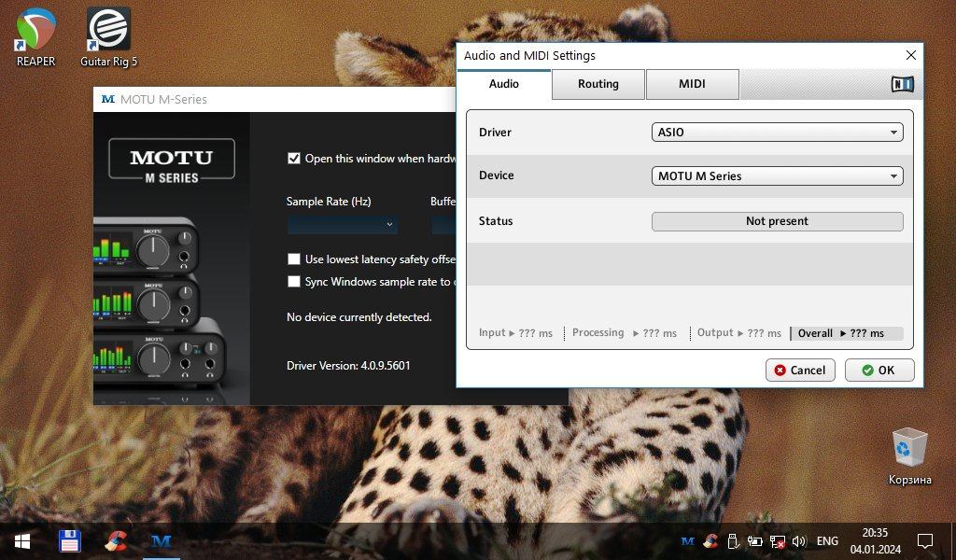Open the Device MOTU M Series dropdown
Screen dimensions: 956x560
[x=777, y=175]
